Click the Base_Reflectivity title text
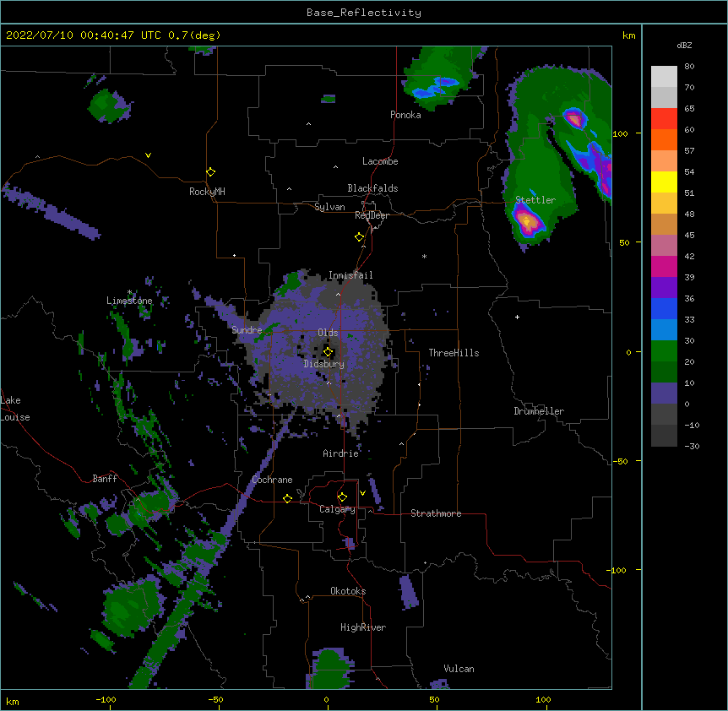This screenshot has height=711, width=728. point(363,13)
